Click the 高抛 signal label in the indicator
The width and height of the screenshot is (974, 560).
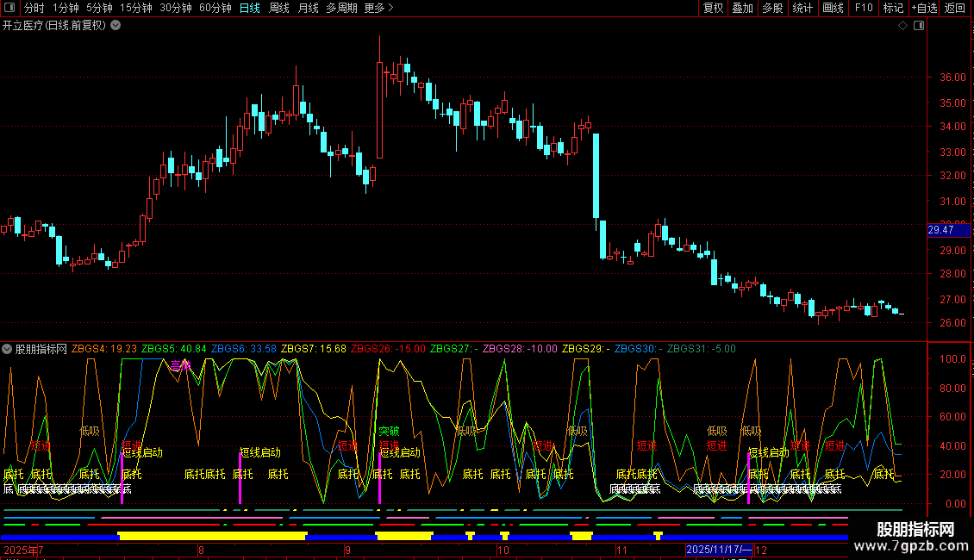[180, 365]
